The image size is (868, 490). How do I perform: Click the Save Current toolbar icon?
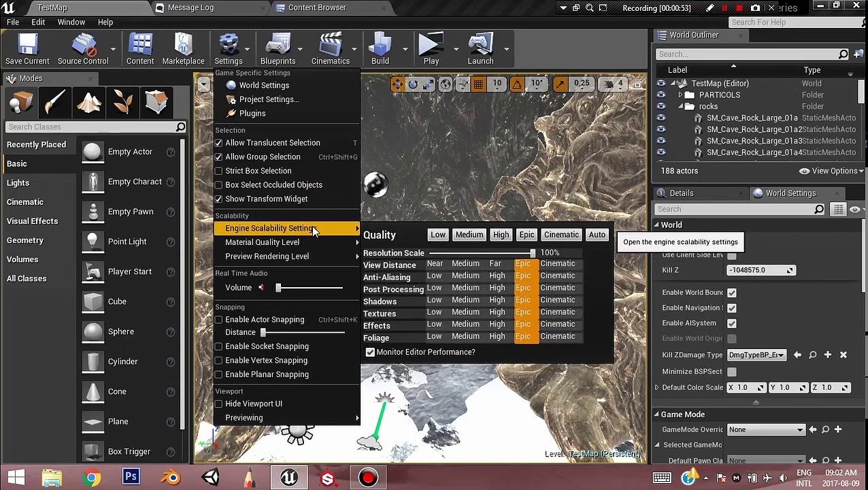click(28, 49)
